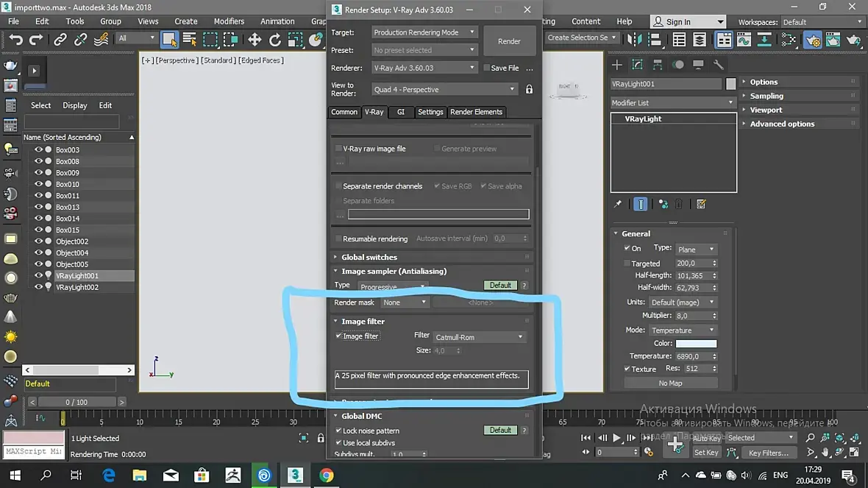Enable Separate render channels checkbox

(x=338, y=186)
